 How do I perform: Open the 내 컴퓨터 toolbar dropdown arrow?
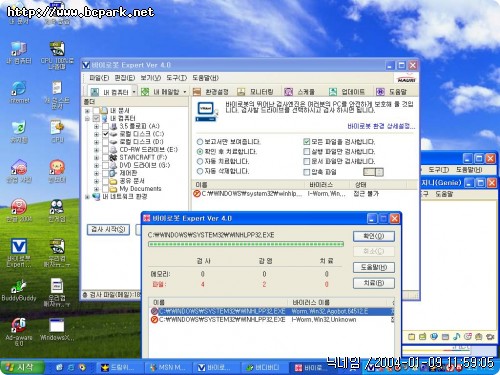click(x=134, y=92)
